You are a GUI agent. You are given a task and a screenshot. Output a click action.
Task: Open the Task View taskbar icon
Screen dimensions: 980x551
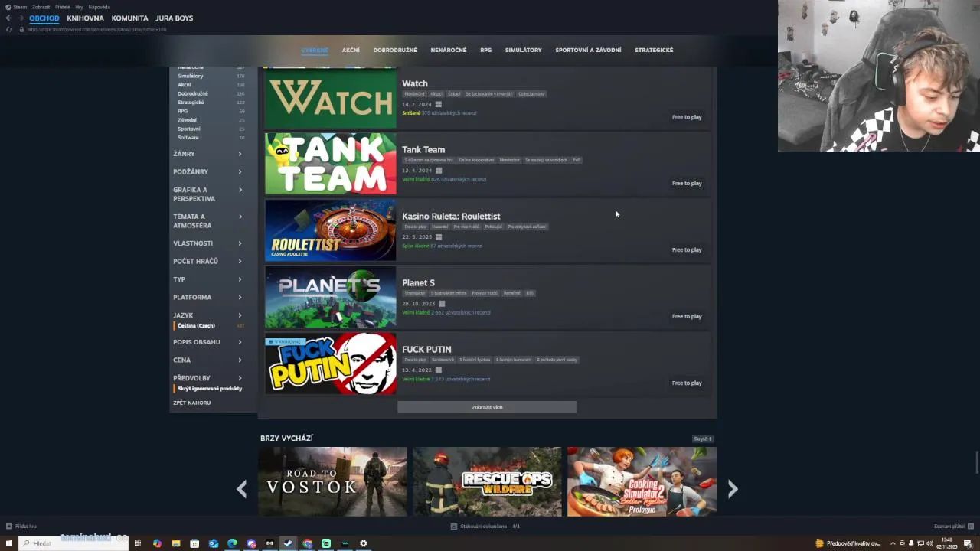138,543
